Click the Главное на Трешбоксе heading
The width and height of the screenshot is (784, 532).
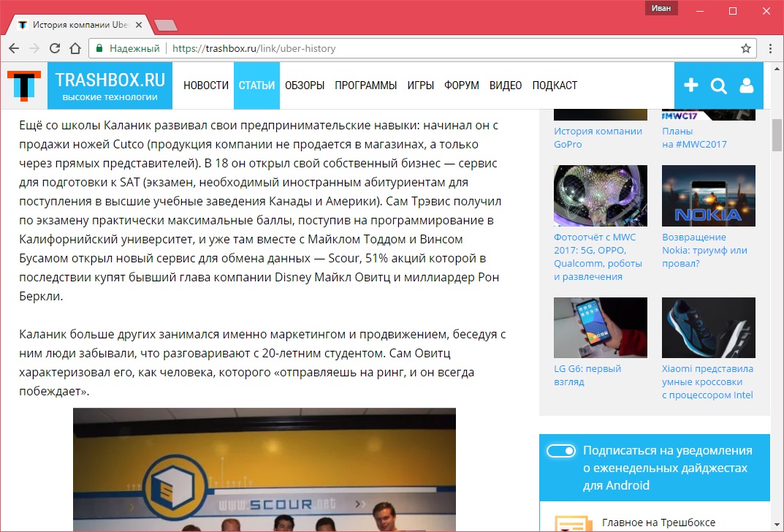click(x=658, y=522)
